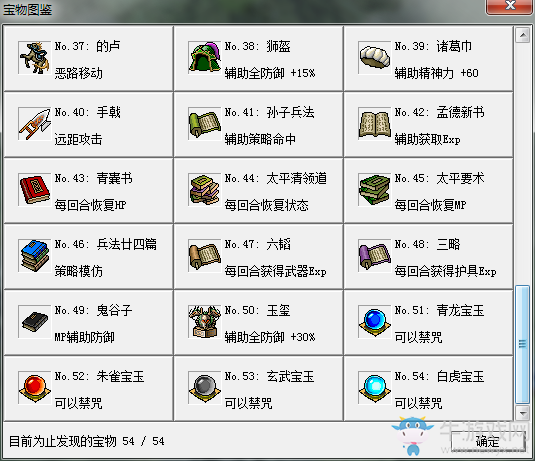Click the 朱雀宝玉 red orb icon
The width and height of the screenshot is (535, 461).
coord(34,388)
